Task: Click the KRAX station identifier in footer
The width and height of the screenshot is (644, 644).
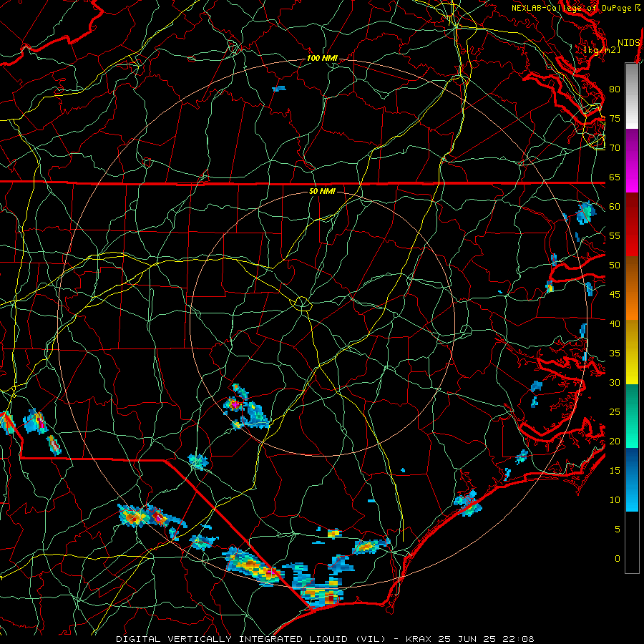Action: click(x=418, y=639)
